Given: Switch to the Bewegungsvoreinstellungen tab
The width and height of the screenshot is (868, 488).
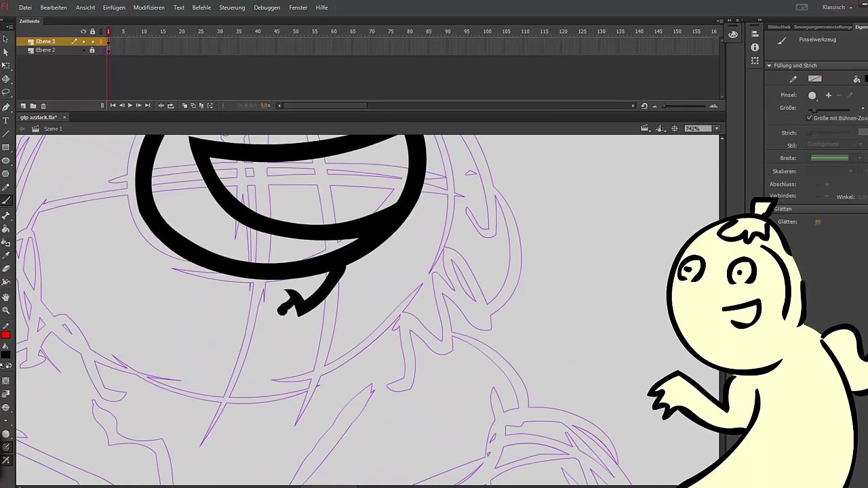Looking at the screenshot, I should (823, 27).
